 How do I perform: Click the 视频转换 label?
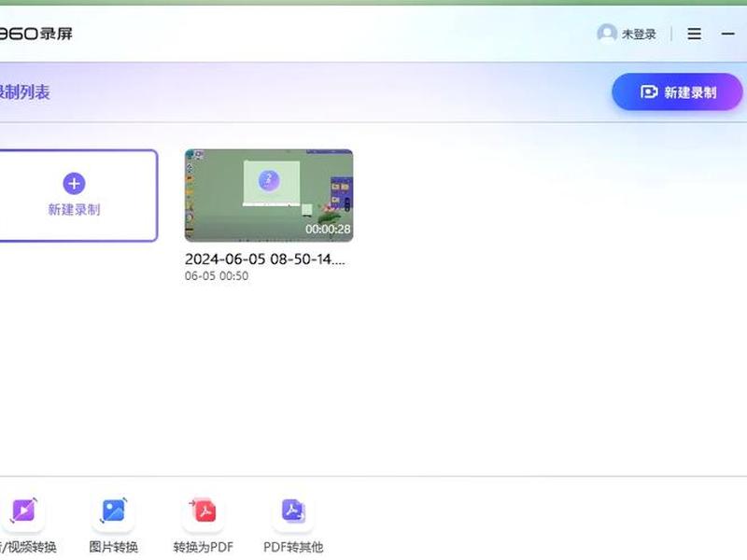point(28,547)
